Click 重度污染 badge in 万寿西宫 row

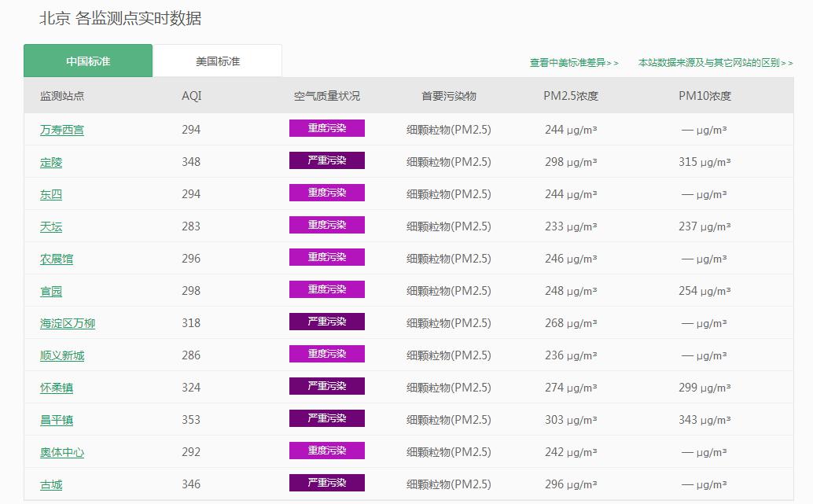click(327, 128)
